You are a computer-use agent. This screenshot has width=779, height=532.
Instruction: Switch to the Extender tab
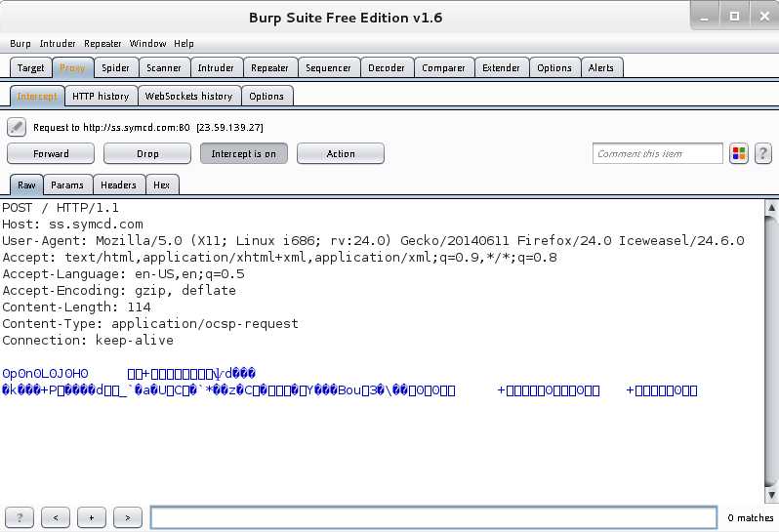click(502, 67)
